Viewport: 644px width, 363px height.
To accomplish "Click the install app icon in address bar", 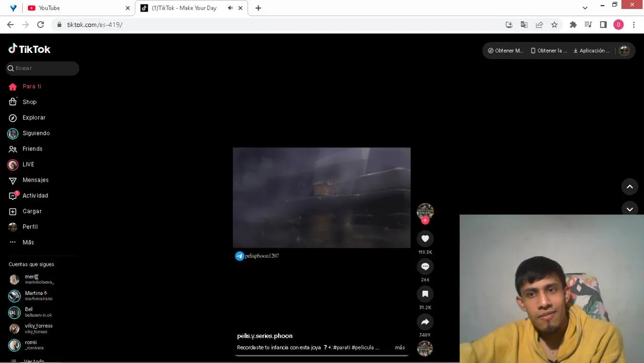I will coord(509,25).
